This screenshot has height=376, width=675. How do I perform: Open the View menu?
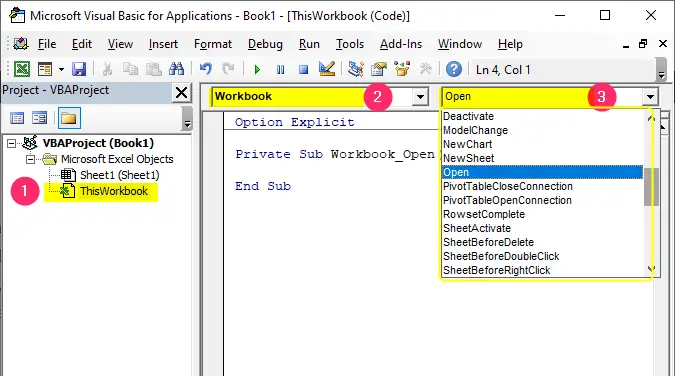(x=120, y=44)
